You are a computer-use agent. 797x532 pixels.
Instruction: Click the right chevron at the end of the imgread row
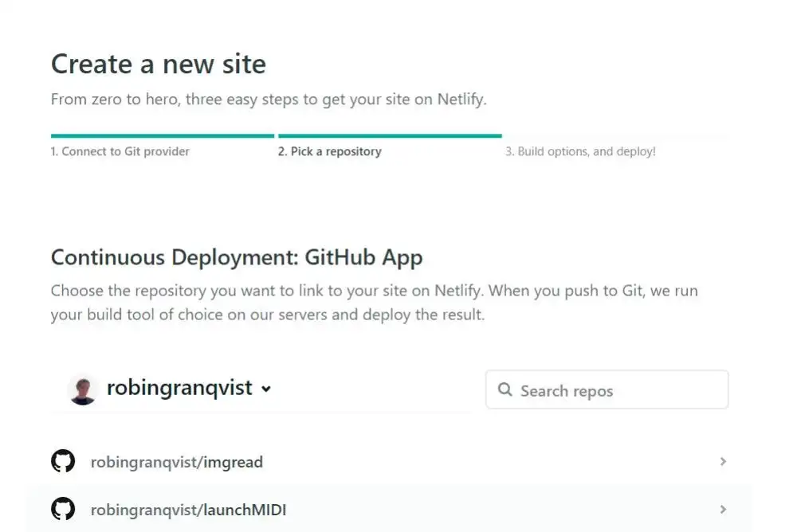pyautogui.click(x=723, y=461)
